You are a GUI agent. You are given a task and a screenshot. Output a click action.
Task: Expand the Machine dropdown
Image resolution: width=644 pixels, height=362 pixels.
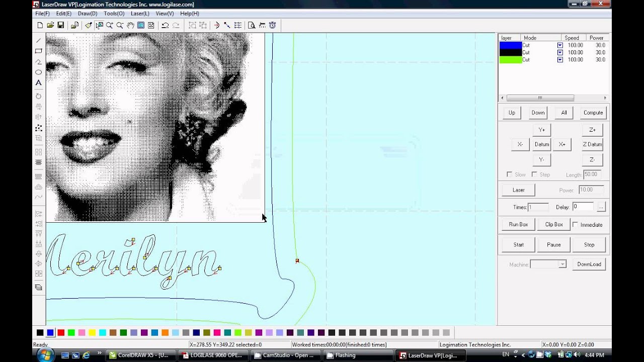(562, 264)
